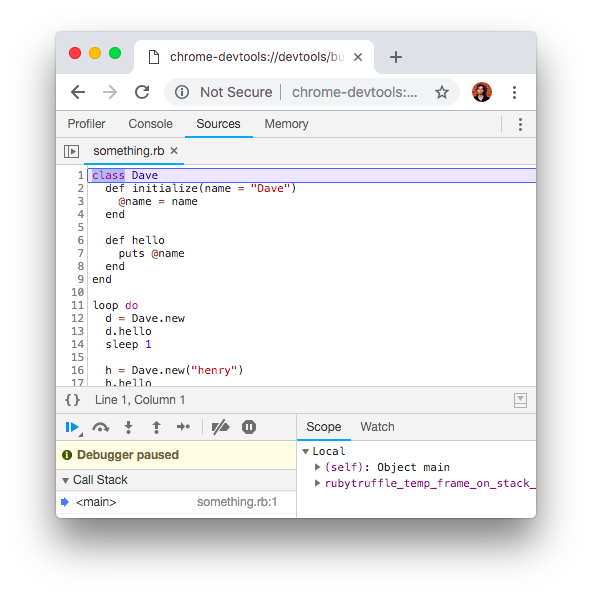Toggle the file navigator sidebar
The height and width of the screenshot is (598, 592).
point(71,151)
